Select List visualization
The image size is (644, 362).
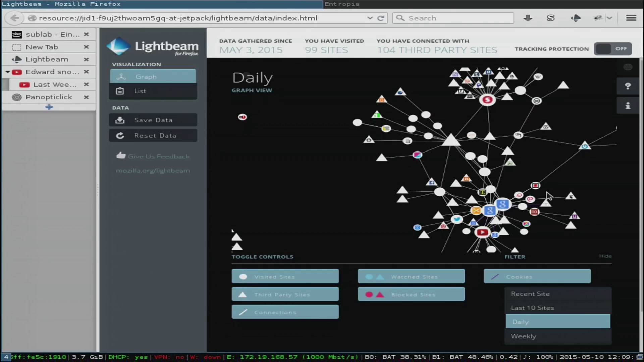point(153,91)
